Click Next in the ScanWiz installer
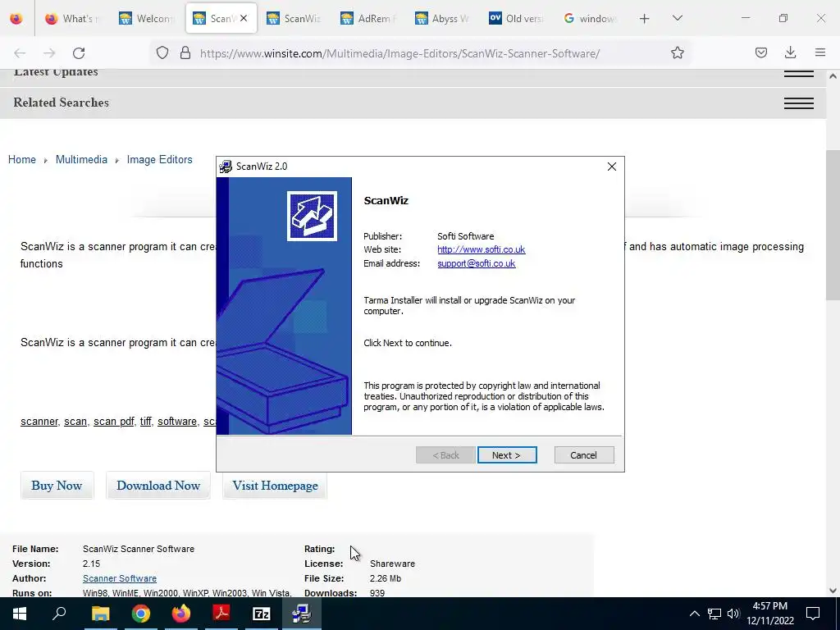The image size is (840, 630). coord(507,454)
